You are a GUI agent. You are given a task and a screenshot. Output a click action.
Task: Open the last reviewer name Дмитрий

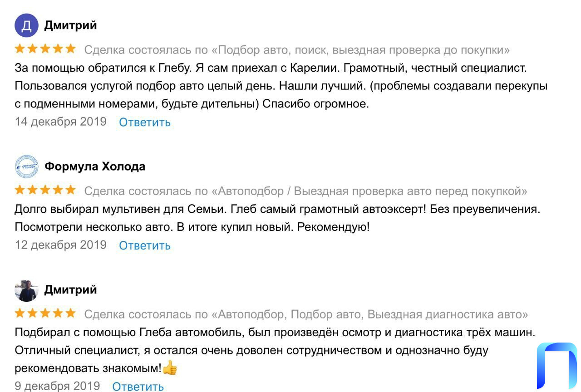click(x=70, y=290)
